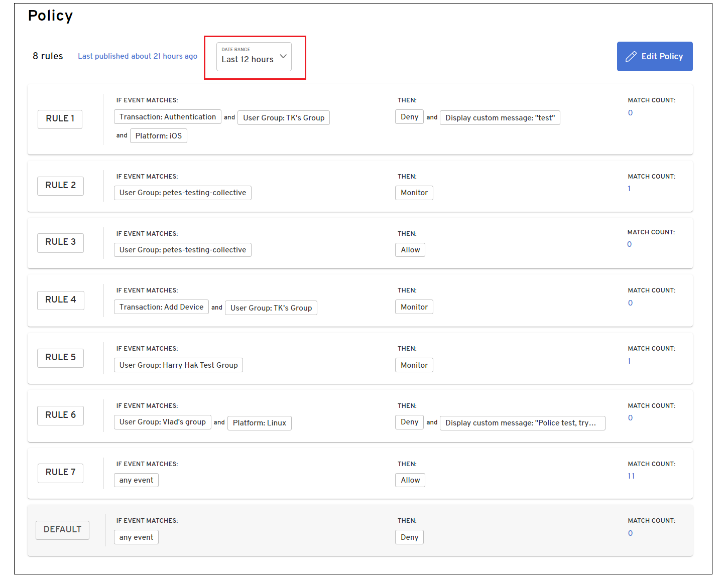Viewport: 722px width, 588px height.
Task: Click the Platform: Linux condition in Rule 6
Action: click(x=259, y=423)
